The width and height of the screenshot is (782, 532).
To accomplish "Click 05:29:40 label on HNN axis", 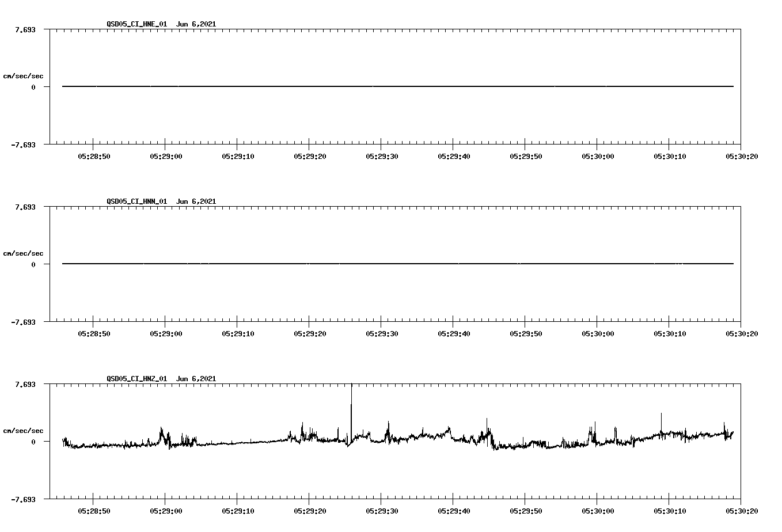I will click(454, 333).
